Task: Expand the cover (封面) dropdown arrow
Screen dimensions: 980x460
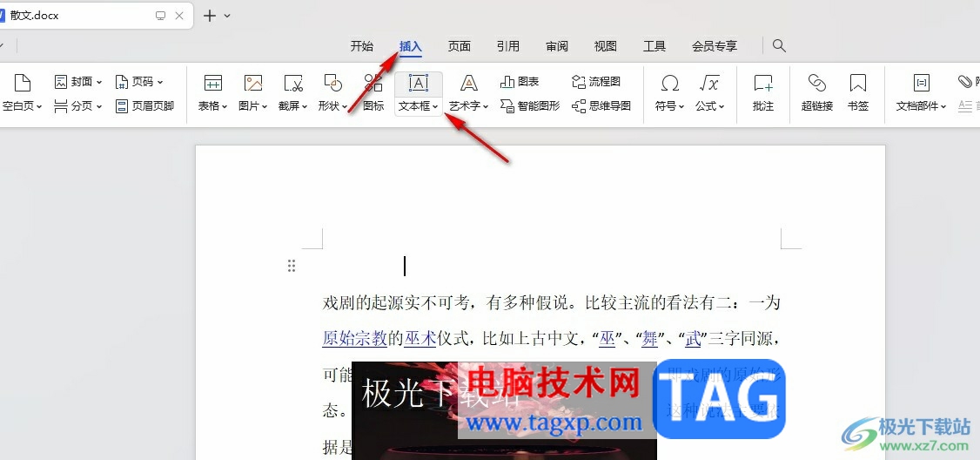Action: coord(99,82)
